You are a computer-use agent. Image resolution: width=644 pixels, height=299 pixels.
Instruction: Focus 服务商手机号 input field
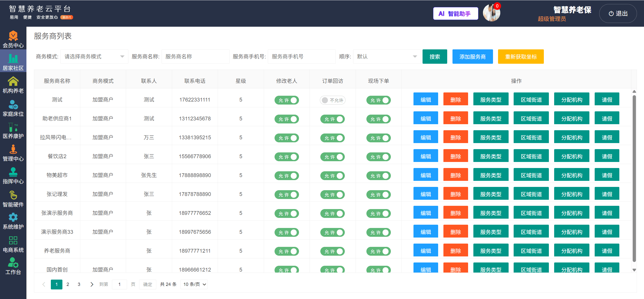click(x=302, y=57)
